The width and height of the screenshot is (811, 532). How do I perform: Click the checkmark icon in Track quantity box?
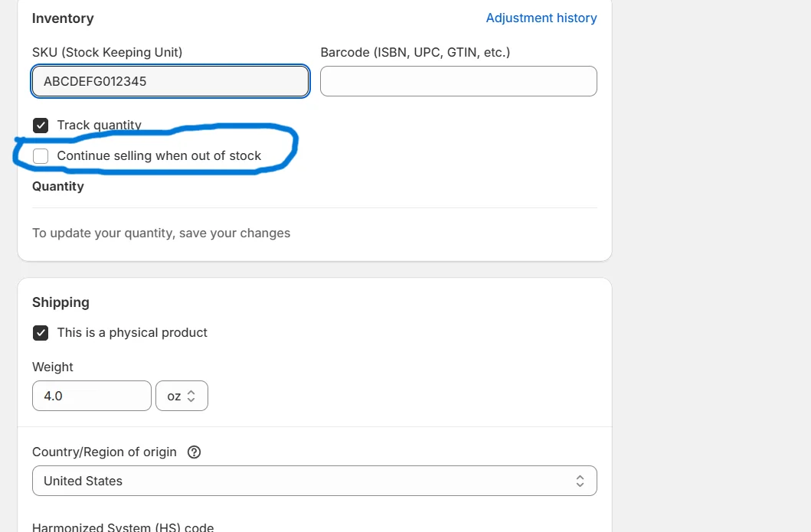tap(41, 125)
